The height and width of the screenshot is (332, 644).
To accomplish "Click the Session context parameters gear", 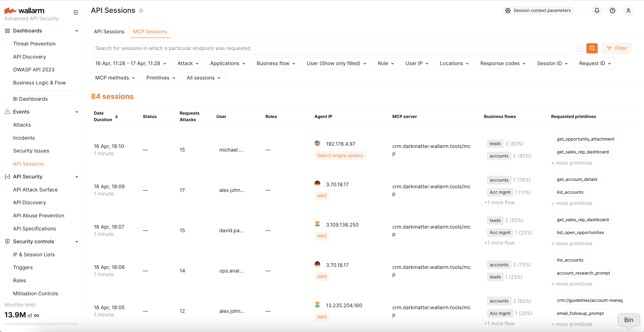I will point(538,11).
